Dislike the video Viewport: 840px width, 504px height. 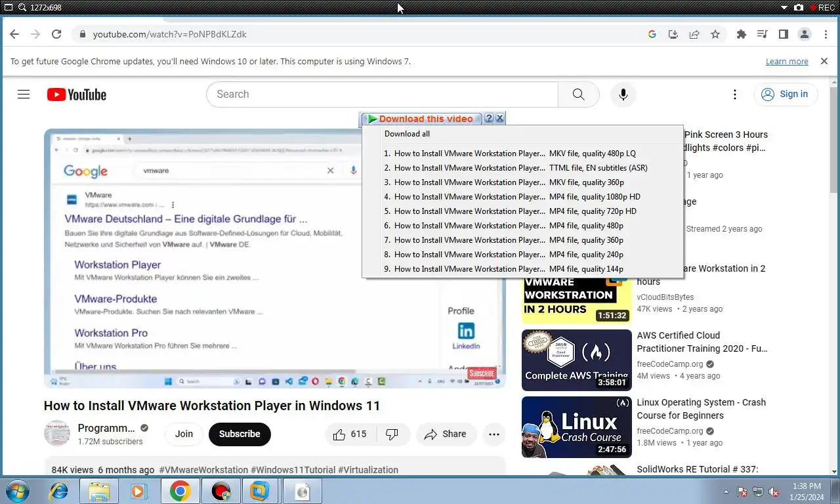click(392, 434)
